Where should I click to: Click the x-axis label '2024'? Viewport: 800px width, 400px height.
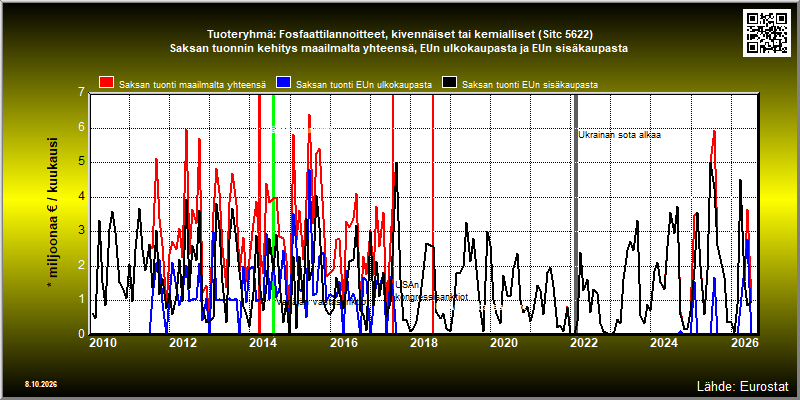[663, 342]
